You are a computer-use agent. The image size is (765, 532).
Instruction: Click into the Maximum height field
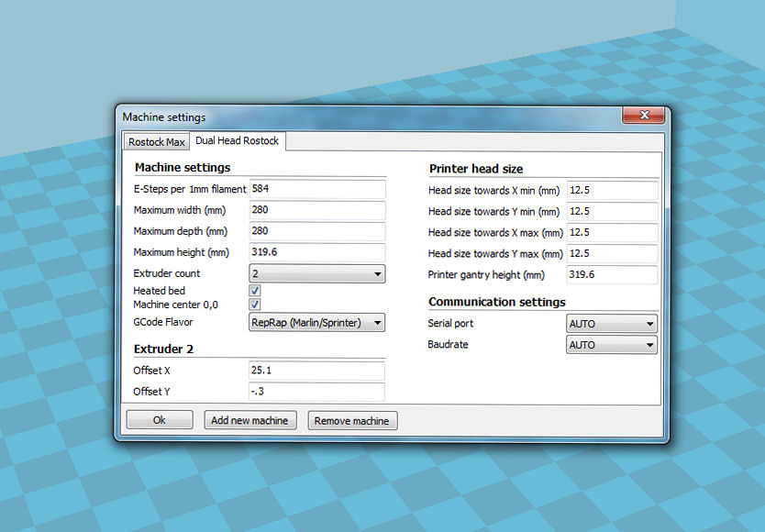tap(316, 252)
